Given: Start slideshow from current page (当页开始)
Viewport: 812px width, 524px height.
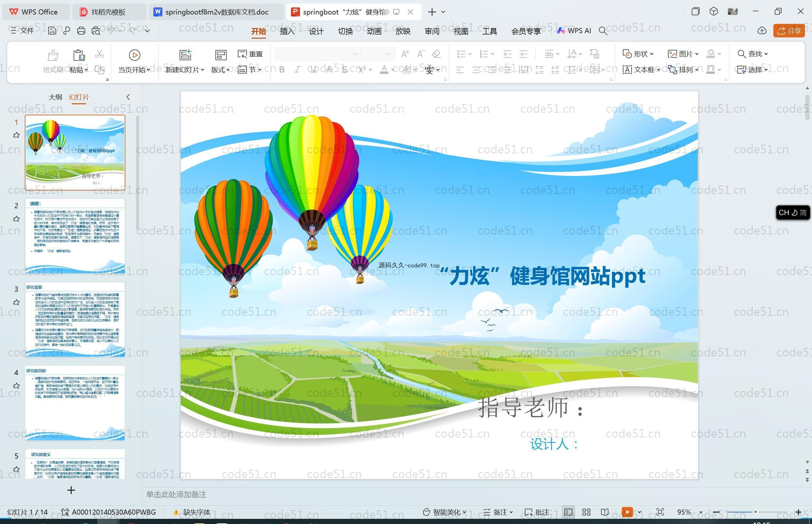Looking at the screenshot, I should click(x=134, y=61).
